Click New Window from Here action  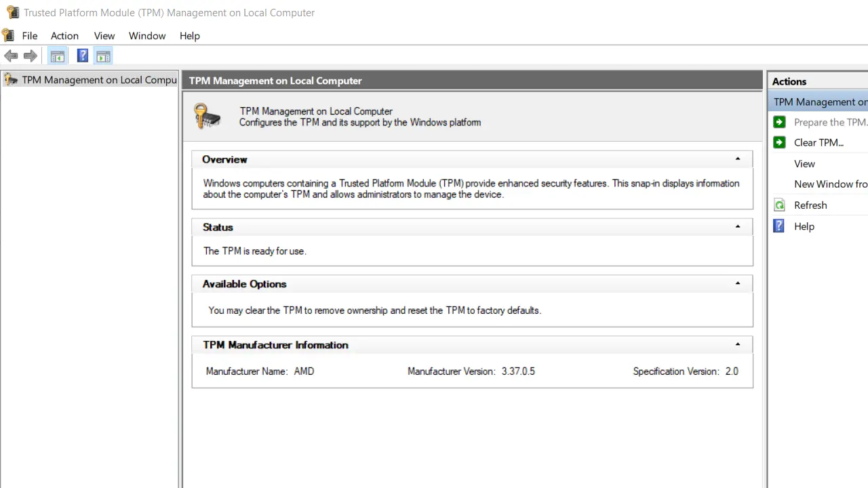(831, 184)
